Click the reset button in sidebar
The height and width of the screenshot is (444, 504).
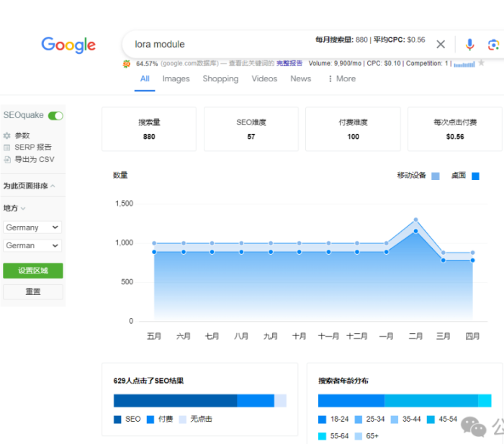coord(32,292)
